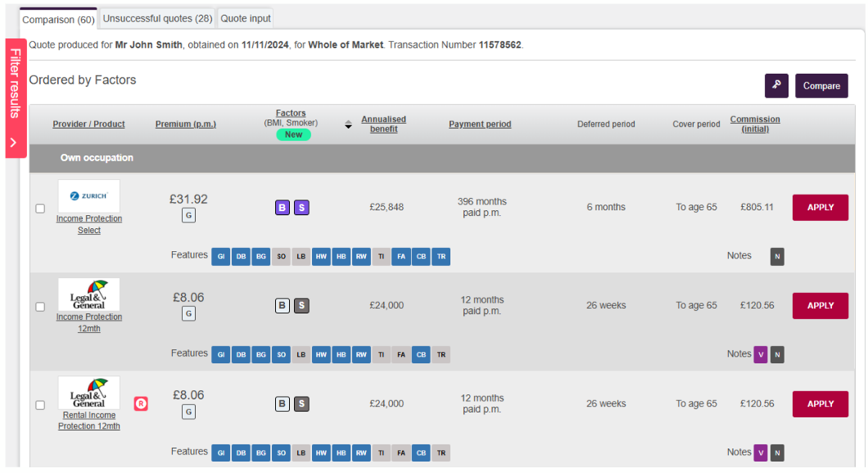Tick the Zurich Income Protection Select checkbox
868x473 pixels.
[x=40, y=209]
